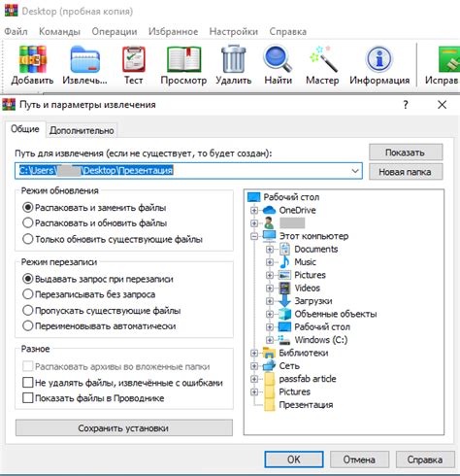Expand the OneDrive tree node

pyautogui.click(x=254, y=210)
